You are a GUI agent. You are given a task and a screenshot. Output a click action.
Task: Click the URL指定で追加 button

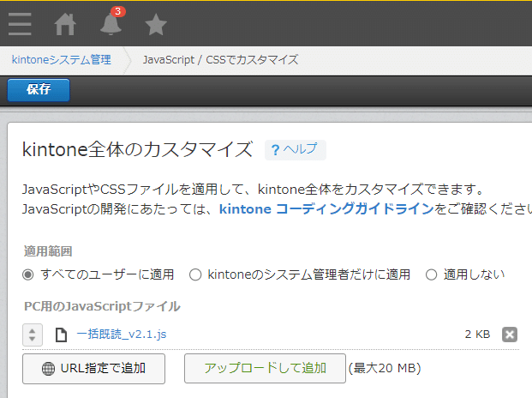(93, 369)
